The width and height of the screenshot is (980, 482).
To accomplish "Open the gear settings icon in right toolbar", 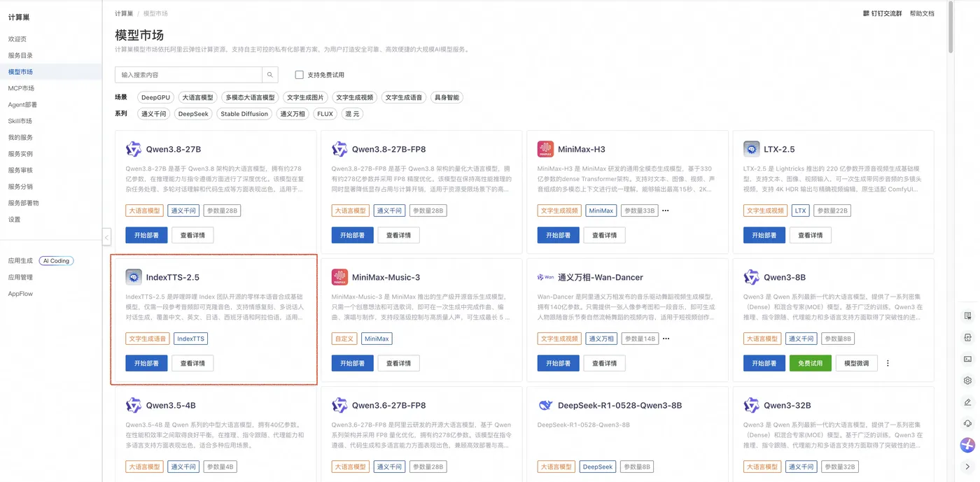I will (x=968, y=381).
